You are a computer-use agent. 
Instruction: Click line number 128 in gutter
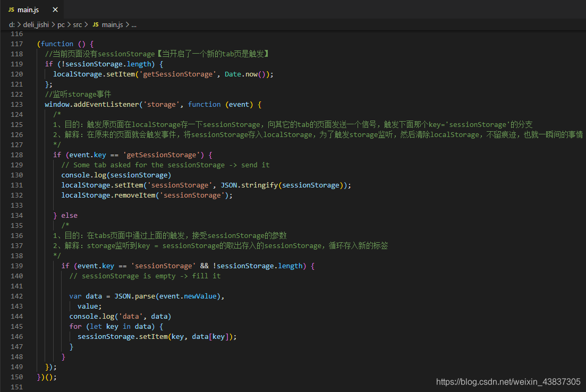(x=17, y=155)
